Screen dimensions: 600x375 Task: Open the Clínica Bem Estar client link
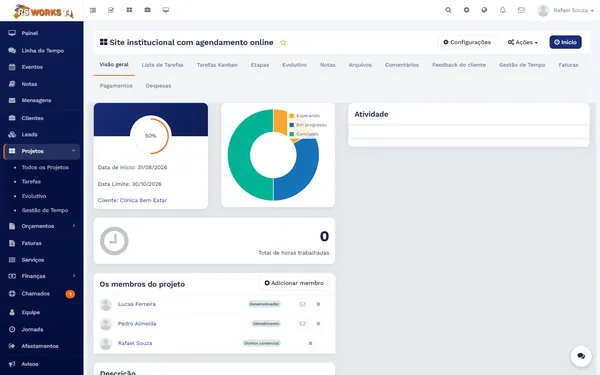[143, 200]
